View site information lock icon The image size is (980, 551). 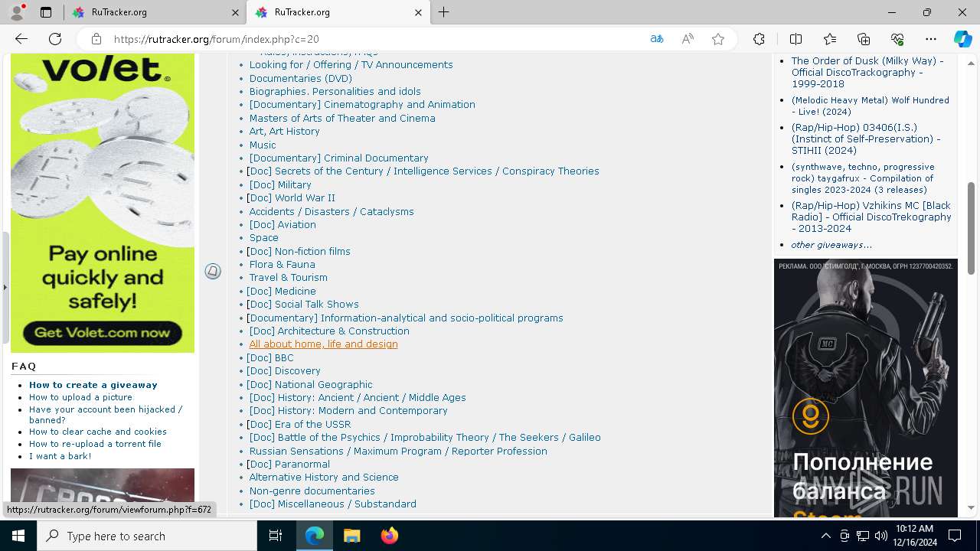[x=96, y=39]
